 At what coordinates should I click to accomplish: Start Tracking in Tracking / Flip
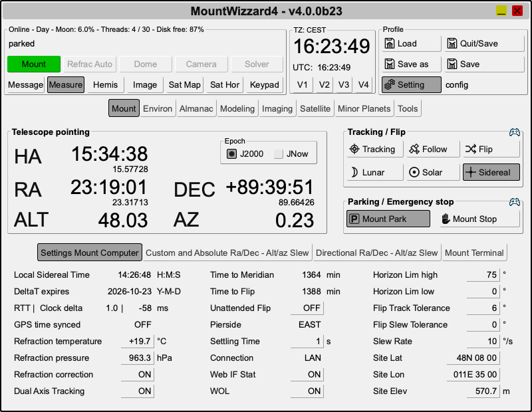(x=374, y=150)
